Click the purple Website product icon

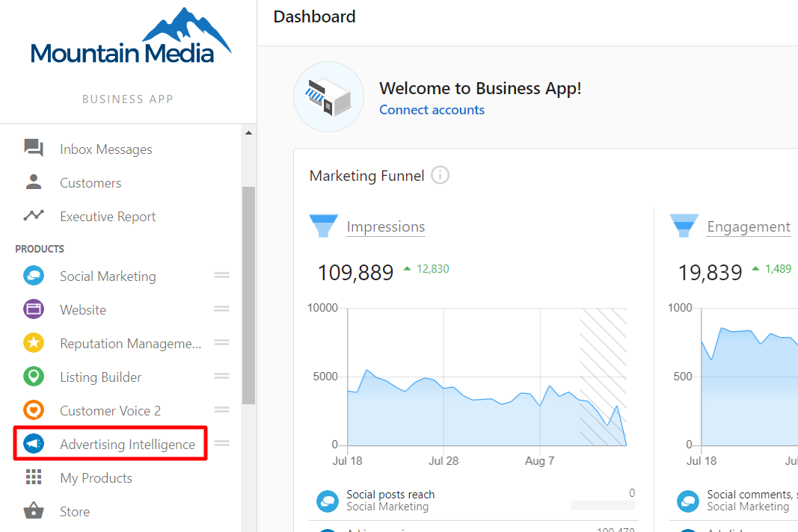(34, 309)
